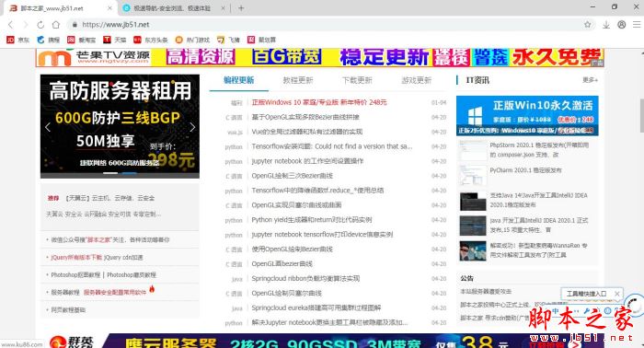Open Jupyter notebook 工作空间 article
The image size is (644, 348).
click(307, 161)
